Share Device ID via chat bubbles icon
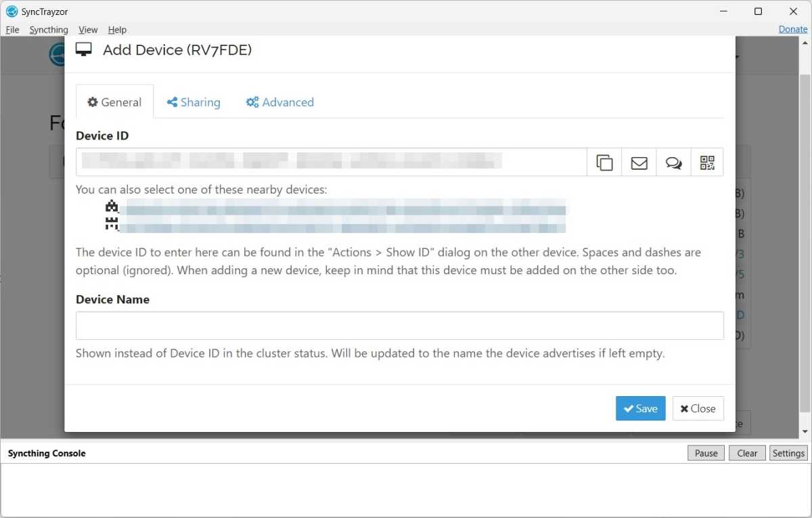812x518 pixels. (673, 163)
